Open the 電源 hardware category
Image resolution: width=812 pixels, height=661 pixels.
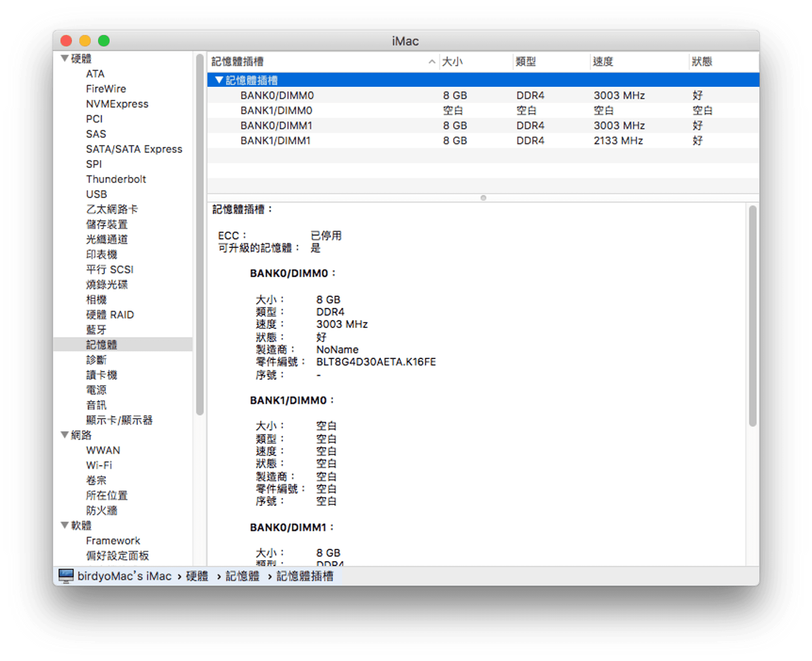(97, 390)
